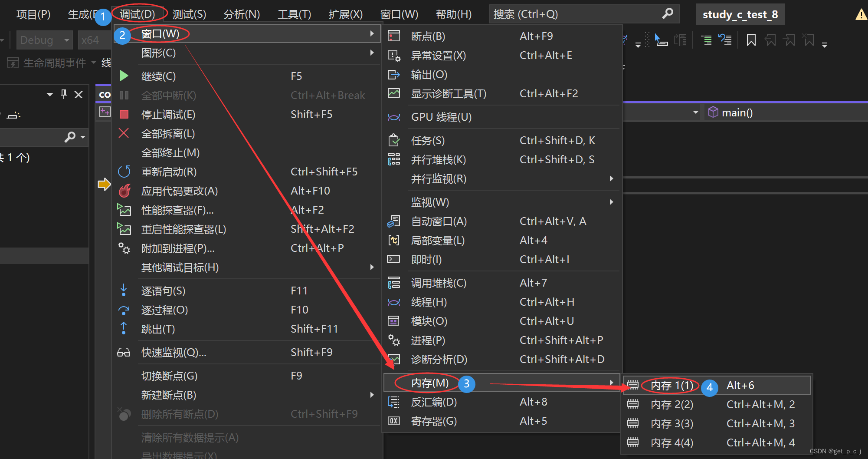The width and height of the screenshot is (868, 459).
Task: Click the Exception Settings (异常设置) icon
Action: 394,56
